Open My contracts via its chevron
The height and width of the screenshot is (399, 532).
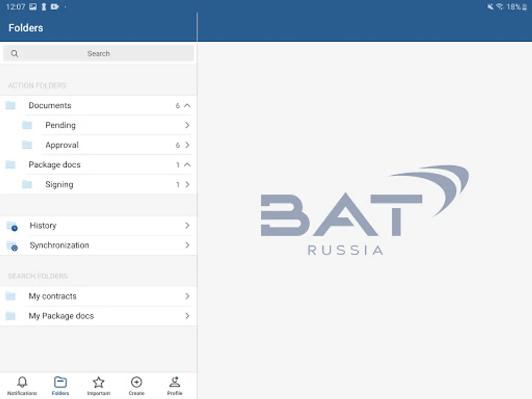pyautogui.click(x=188, y=296)
